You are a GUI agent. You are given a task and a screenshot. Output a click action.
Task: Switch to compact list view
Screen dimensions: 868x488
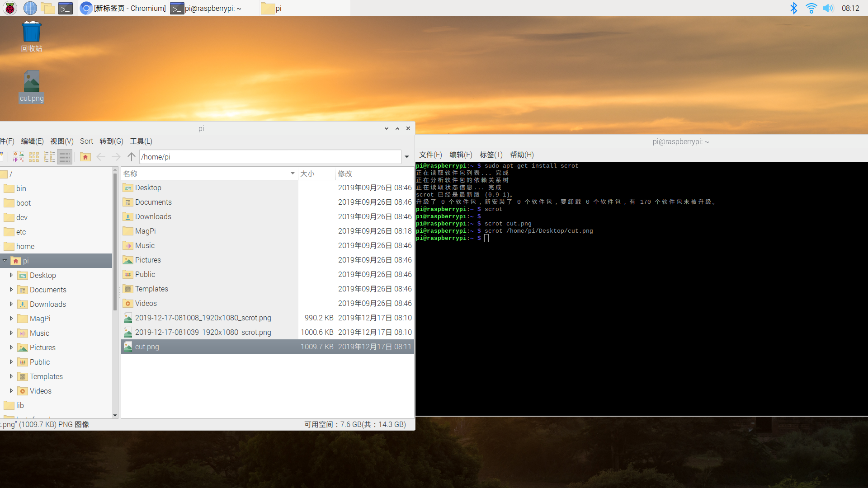[49, 157]
